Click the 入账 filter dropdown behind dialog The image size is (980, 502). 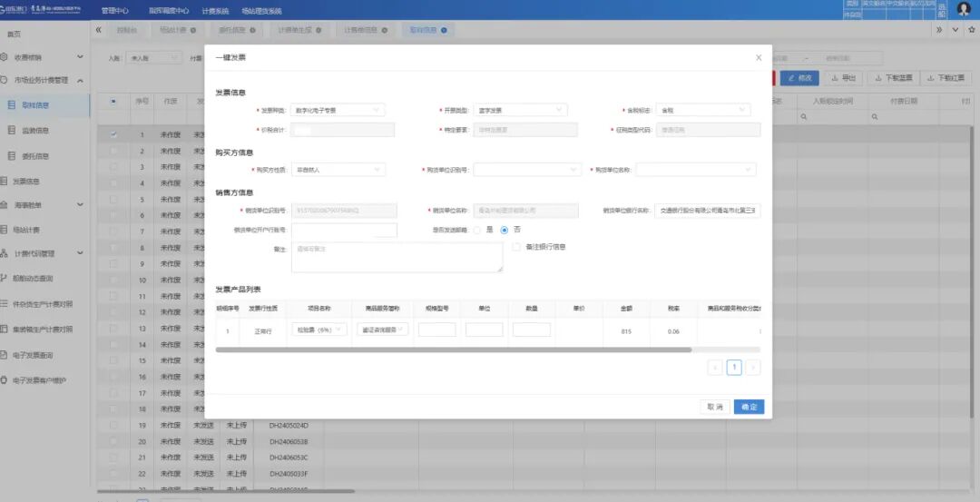(153, 58)
